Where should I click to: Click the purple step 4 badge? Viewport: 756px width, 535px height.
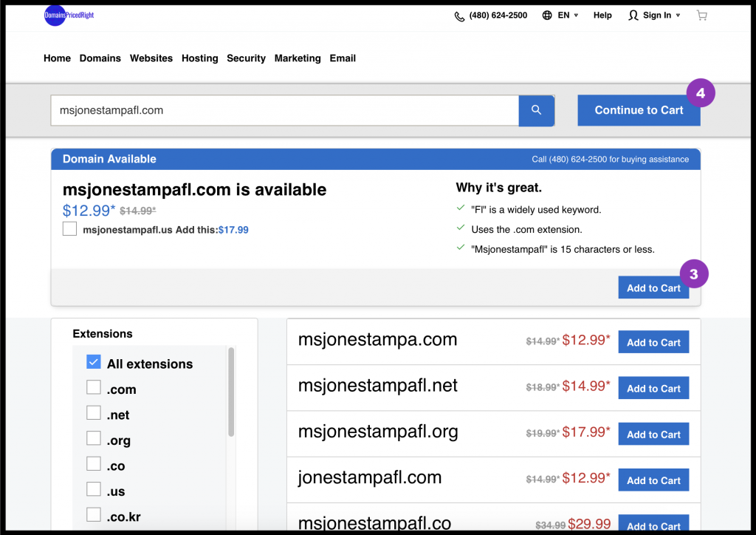(x=701, y=94)
